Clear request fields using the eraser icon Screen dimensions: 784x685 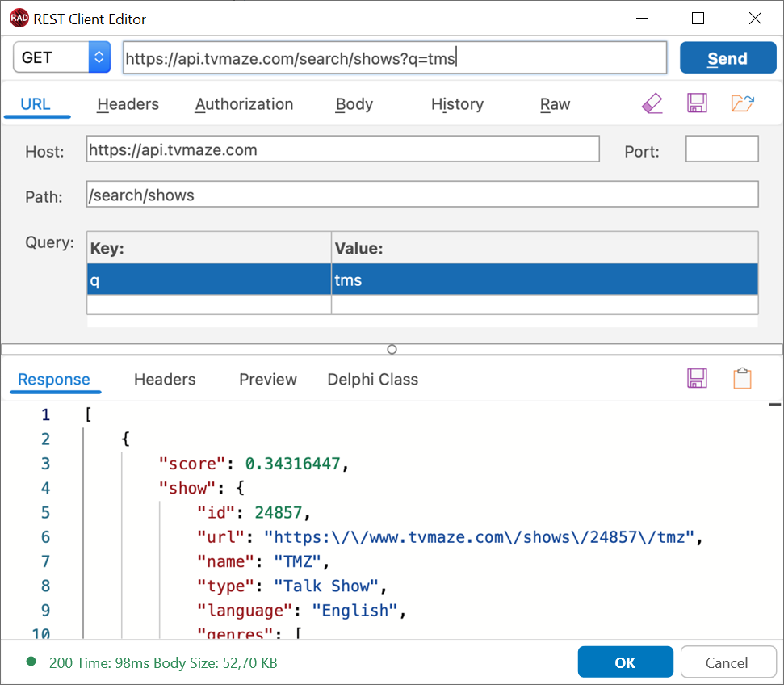(x=652, y=103)
